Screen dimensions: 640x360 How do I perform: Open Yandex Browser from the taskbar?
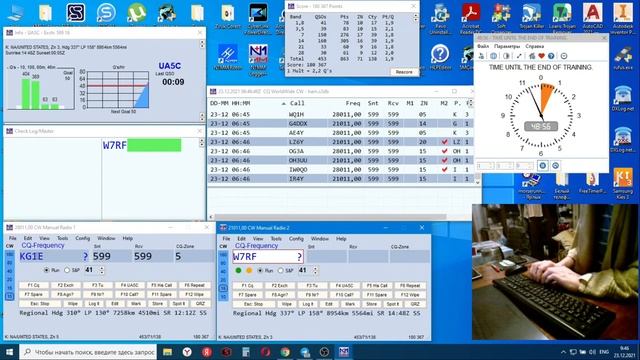coord(187,352)
